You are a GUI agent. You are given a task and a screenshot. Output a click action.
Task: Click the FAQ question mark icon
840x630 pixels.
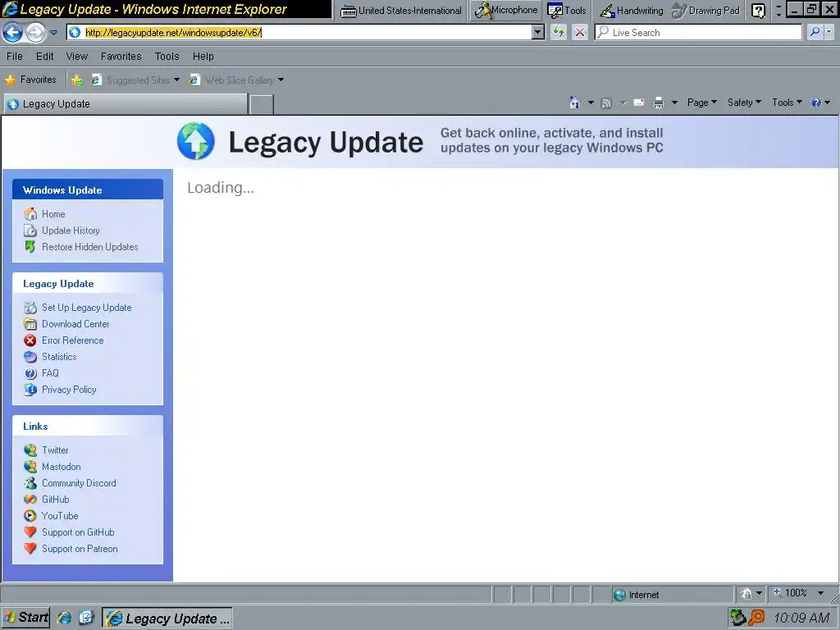click(x=30, y=373)
